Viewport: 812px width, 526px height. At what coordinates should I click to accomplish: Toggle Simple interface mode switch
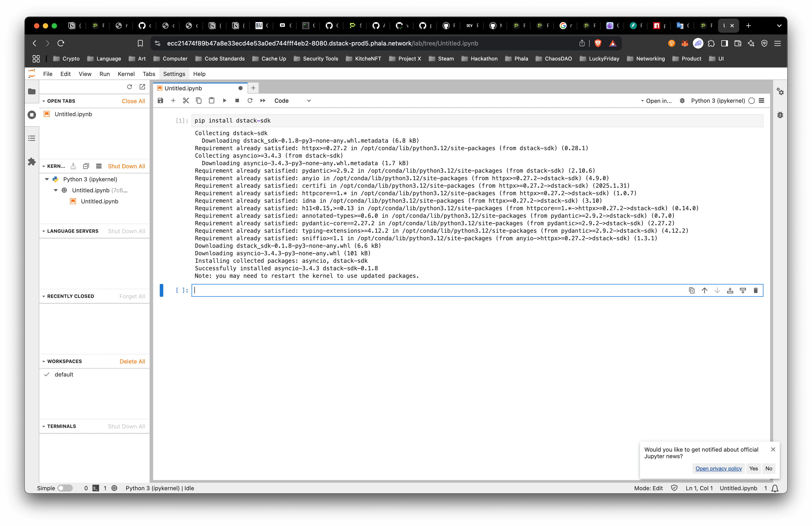coord(65,488)
